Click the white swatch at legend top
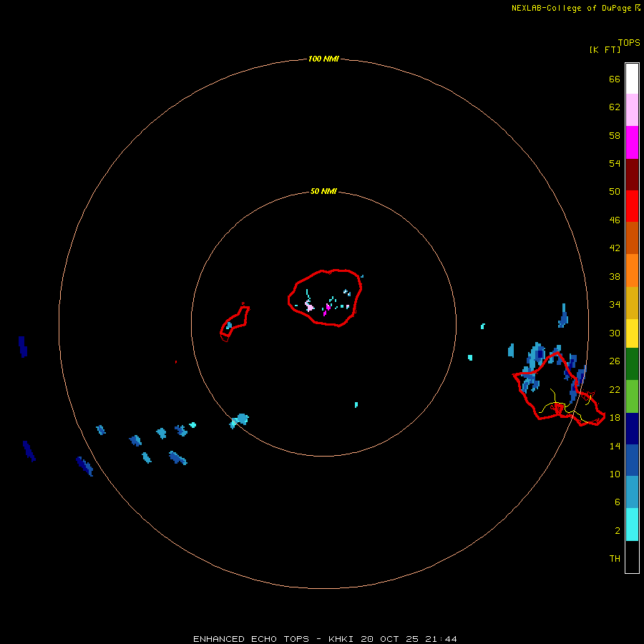This screenshot has height=644, width=644. point(632,79)
